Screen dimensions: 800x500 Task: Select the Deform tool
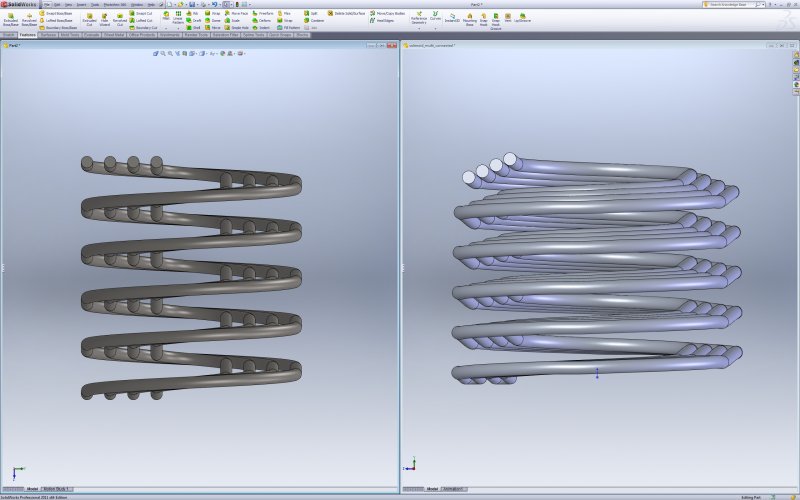pos(262,20)
